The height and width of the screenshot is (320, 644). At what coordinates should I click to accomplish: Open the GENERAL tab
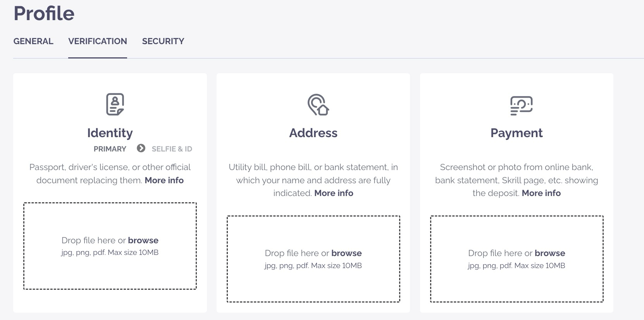[33, 41]
